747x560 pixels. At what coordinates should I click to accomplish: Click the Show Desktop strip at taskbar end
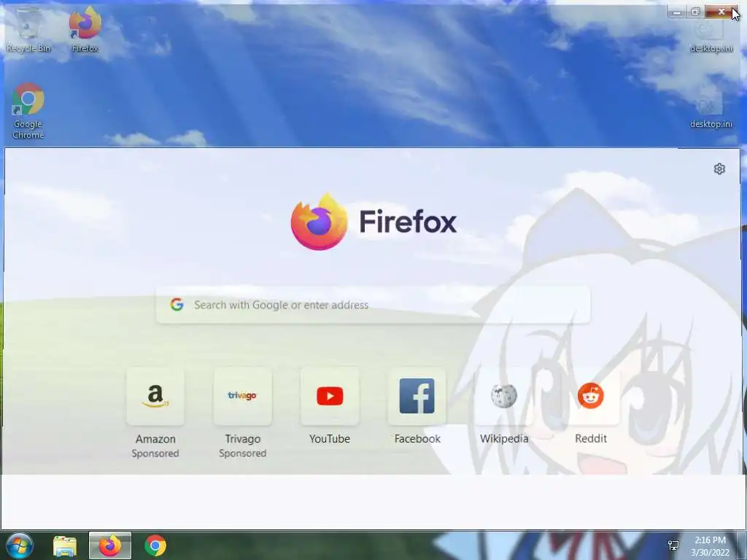(x=743, y=545)
